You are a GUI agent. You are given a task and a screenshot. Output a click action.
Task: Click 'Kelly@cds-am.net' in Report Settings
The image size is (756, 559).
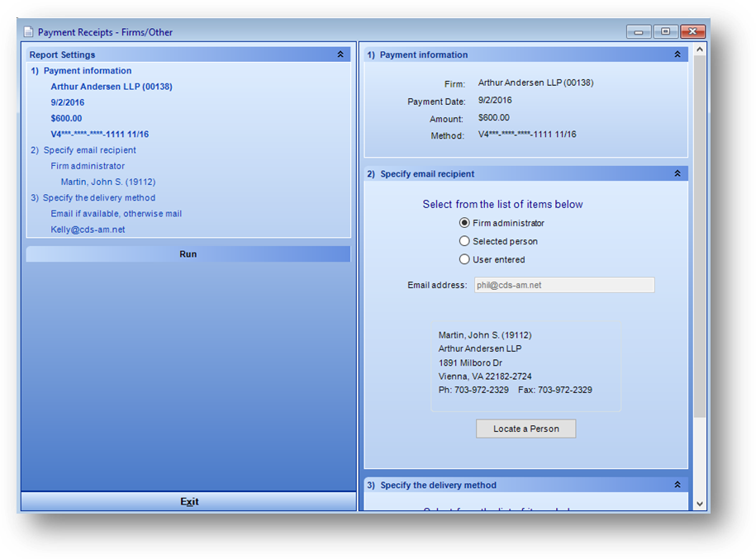coord(88,230)
